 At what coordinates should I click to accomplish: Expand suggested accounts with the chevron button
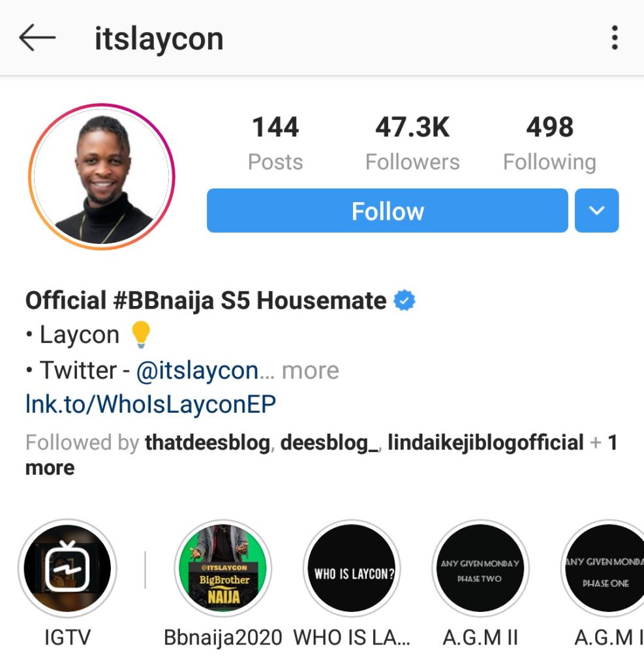coord(596,211)
